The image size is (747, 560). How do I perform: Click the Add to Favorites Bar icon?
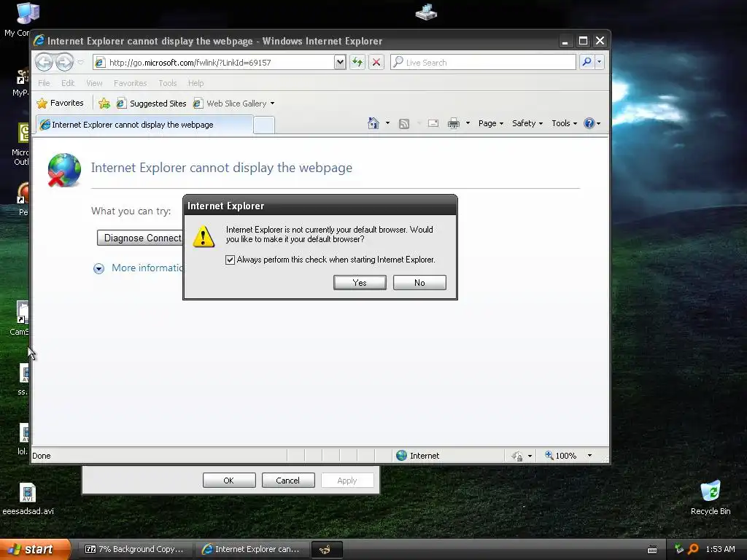[104, 103]
